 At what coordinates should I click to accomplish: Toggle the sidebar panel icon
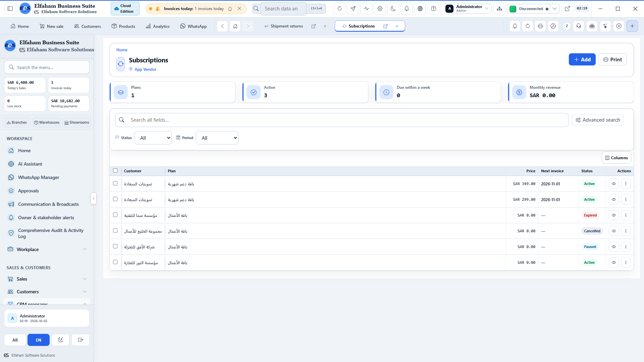point(10,9)
